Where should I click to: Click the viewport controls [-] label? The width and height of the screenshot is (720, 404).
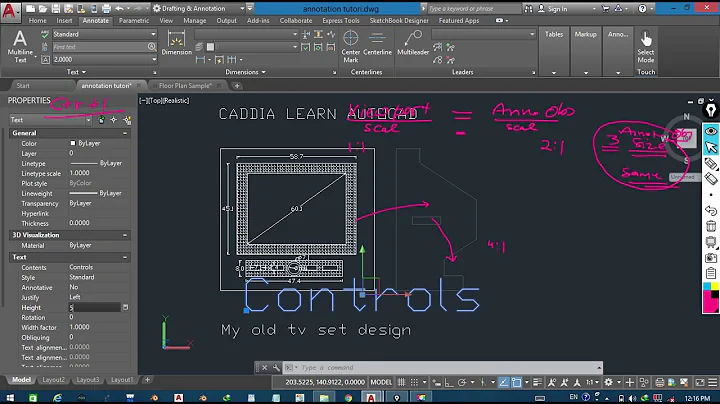tap(143, 101)
